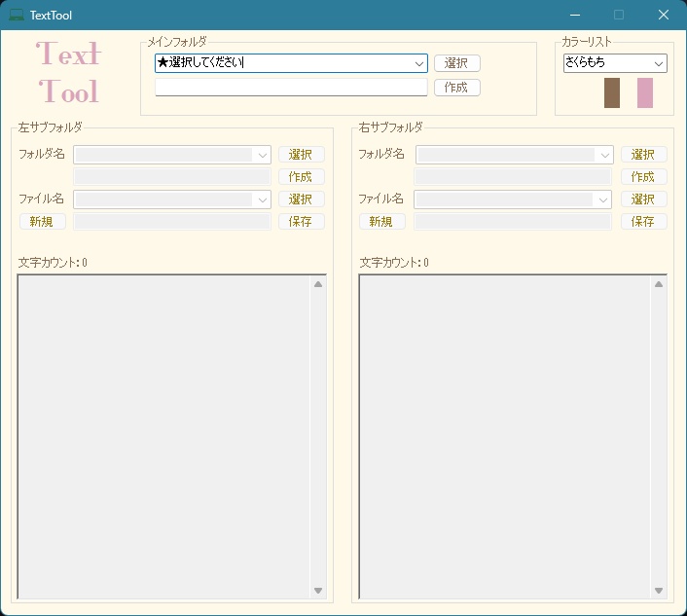Click right subfolder ファイル名 選択 button

(644, 199)
